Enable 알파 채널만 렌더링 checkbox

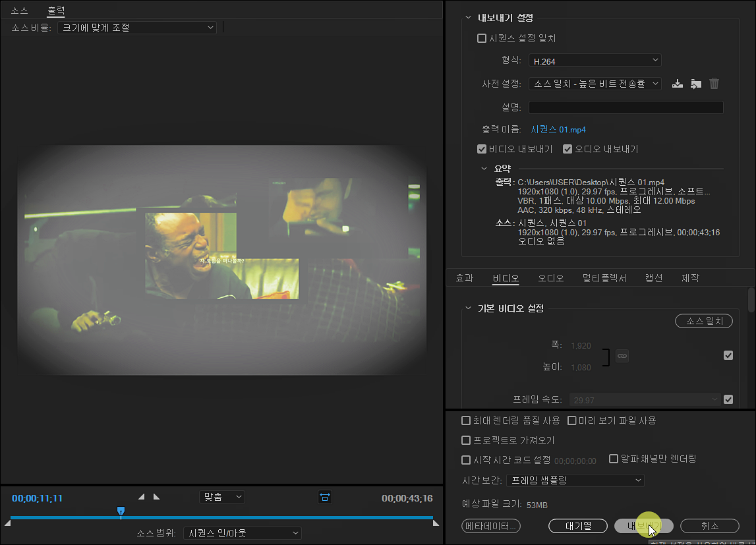pos(613,459)
